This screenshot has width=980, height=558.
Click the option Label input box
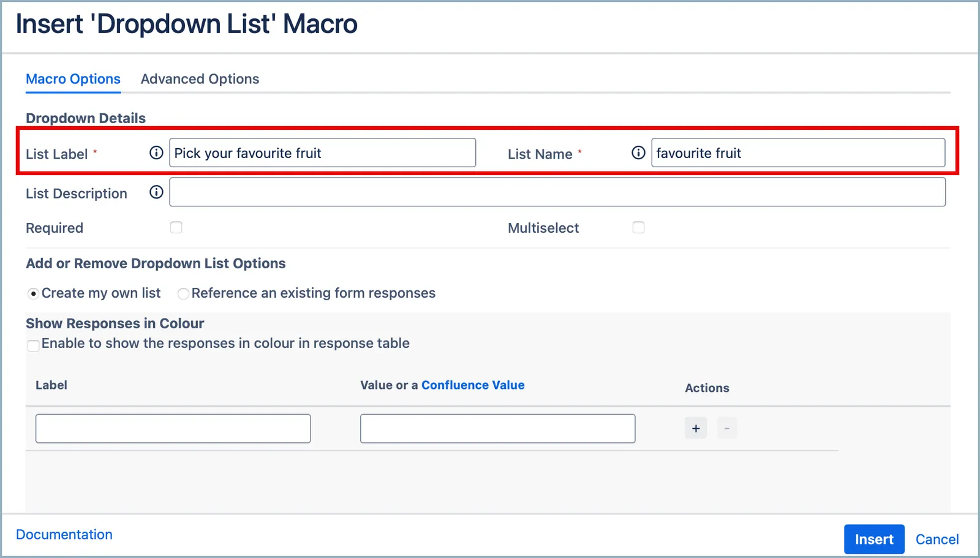pos(173,428)
